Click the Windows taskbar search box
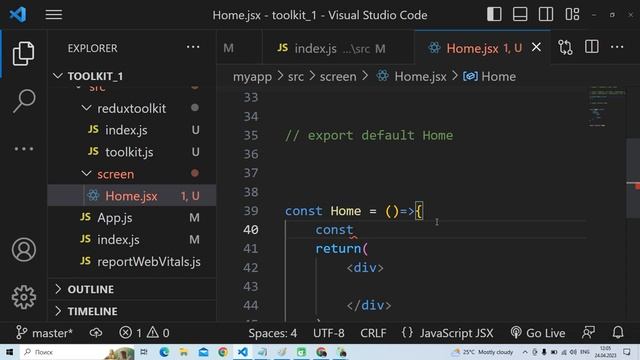This screenshot has height=360, width=640. (78, 352)
